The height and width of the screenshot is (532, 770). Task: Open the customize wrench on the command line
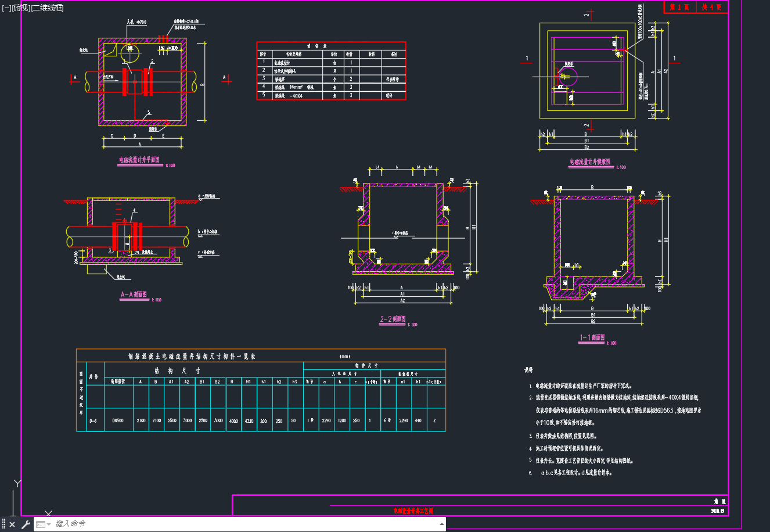click(x=26, y=524)
